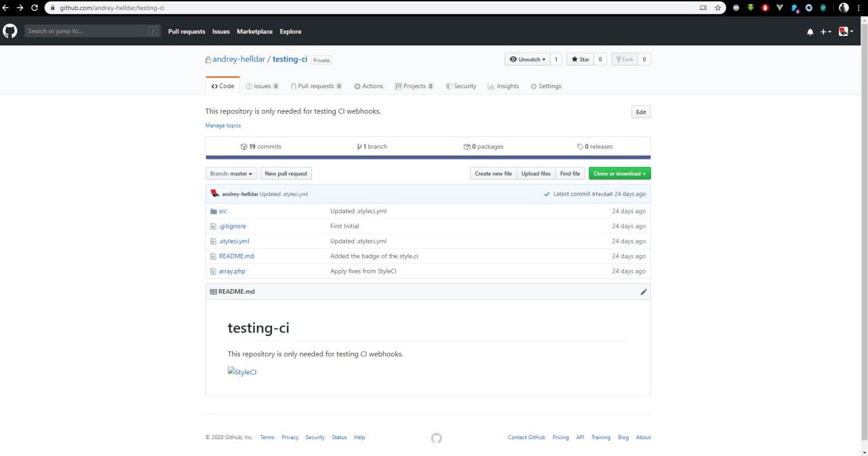Focus the Search or jump to field
This screenshot has height=456, width=868.
[93, 31]
